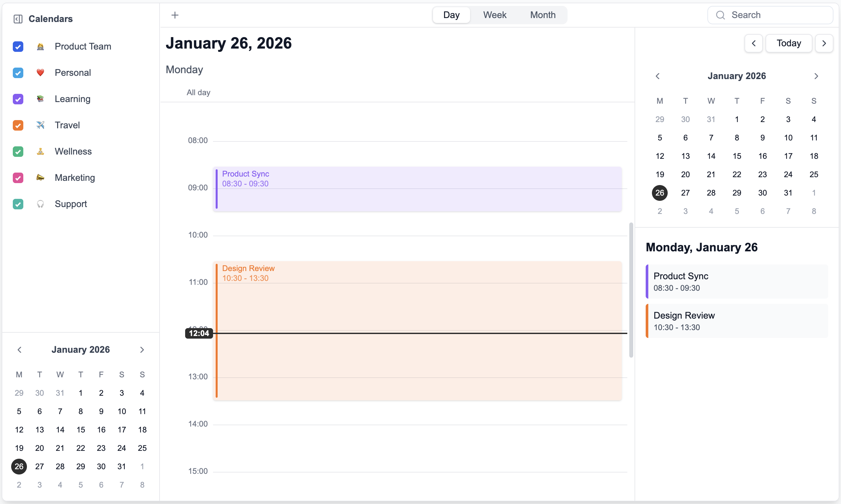Select January 15 in the right mini calendar

(737, 156)
